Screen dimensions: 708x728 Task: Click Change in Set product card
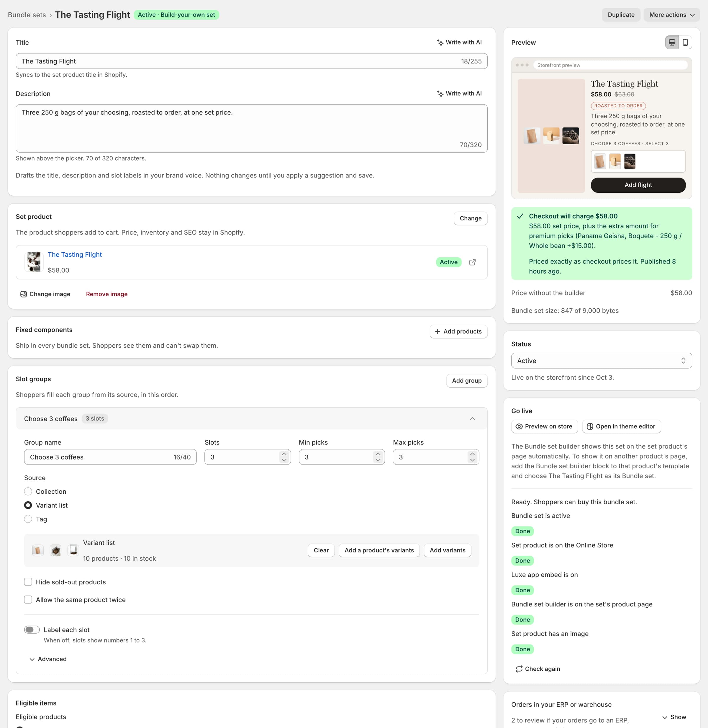pyautogui.click(x=471, y=218)
